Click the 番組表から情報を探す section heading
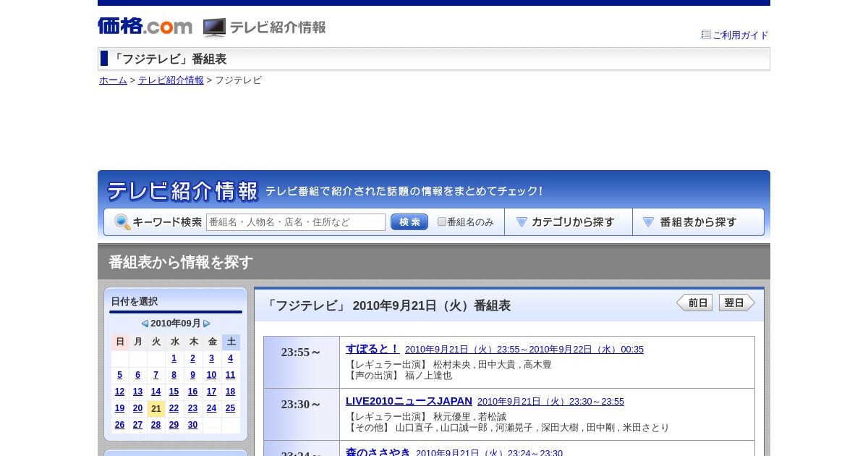The image size is (868, 456). [181, 262]
